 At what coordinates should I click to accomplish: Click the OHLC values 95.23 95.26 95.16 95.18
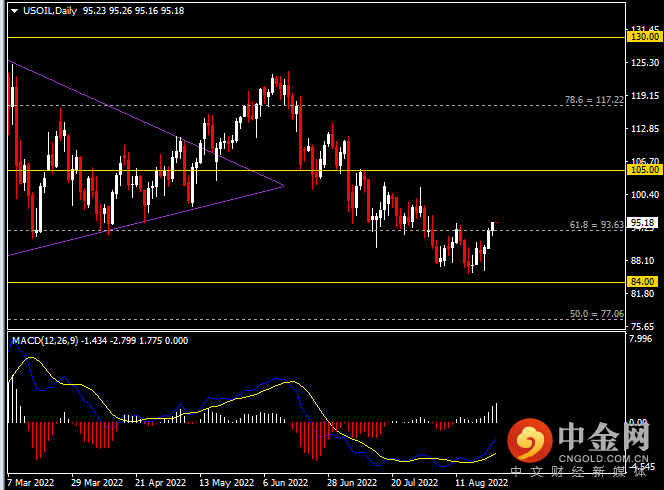pyautogui.click(x=133, y=11)
